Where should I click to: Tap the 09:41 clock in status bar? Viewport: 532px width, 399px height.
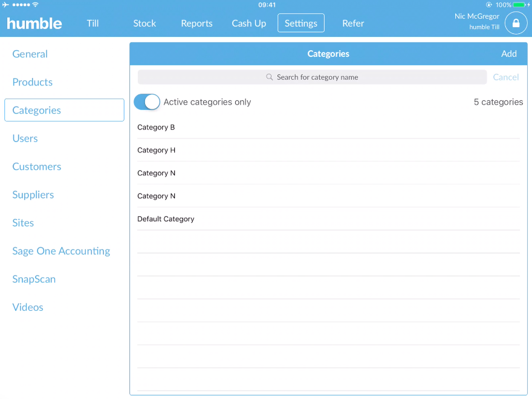tap(267, 5)
